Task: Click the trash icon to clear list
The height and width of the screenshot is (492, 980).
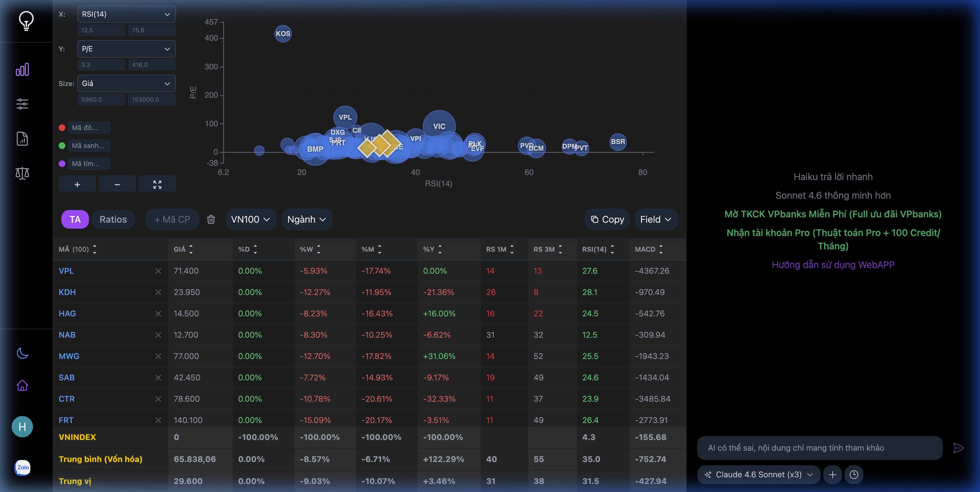Action: click(x=211, y=220)
